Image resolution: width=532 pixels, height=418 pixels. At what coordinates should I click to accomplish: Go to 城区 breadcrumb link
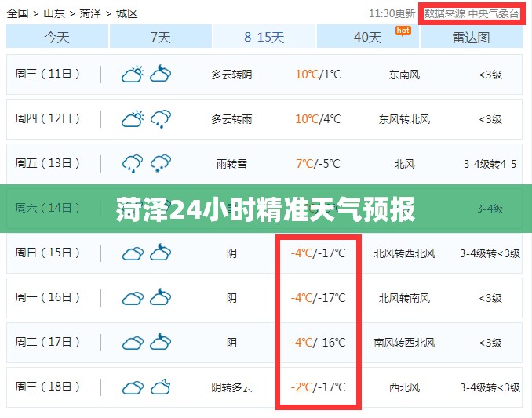point(127,13)
